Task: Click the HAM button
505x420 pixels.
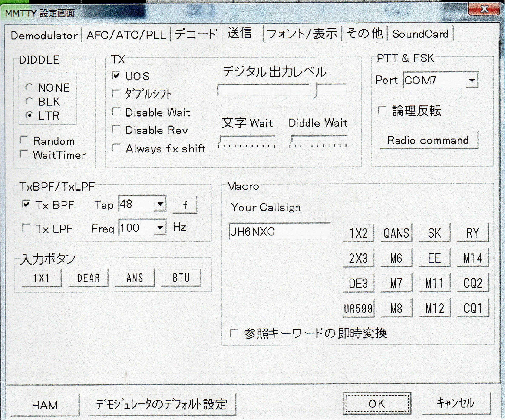Action: click(x=45, y=405)
